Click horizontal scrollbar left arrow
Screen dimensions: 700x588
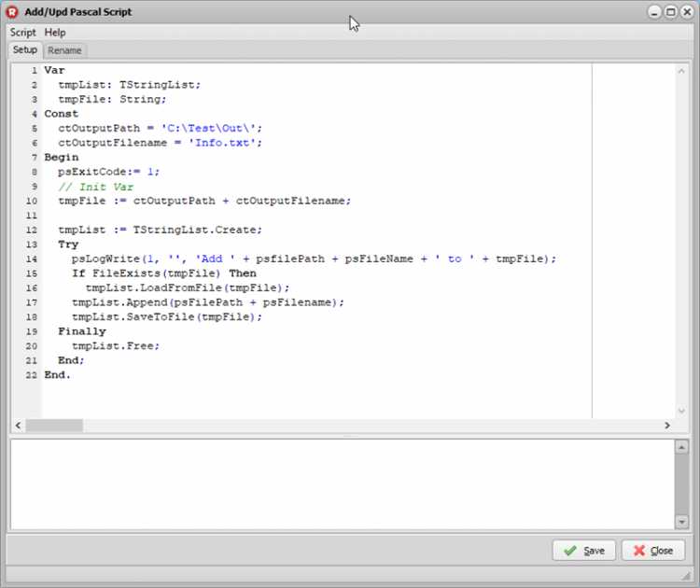coord(18,426)
